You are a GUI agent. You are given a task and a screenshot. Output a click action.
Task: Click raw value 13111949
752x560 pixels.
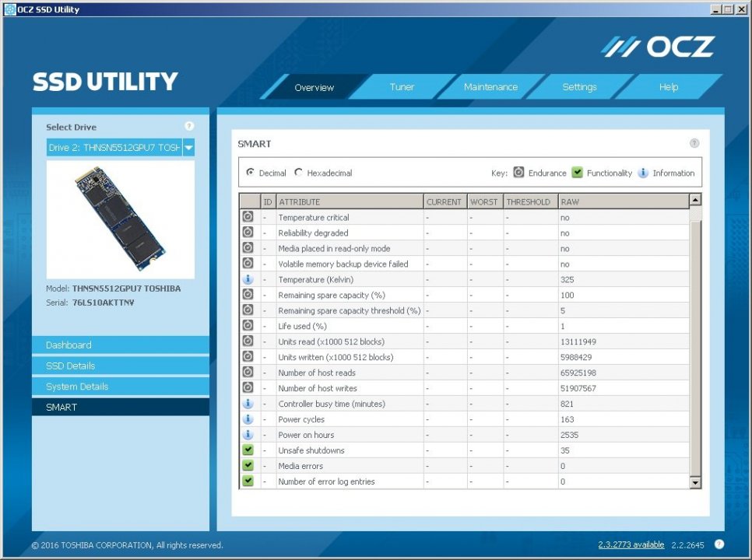[578, 341]
